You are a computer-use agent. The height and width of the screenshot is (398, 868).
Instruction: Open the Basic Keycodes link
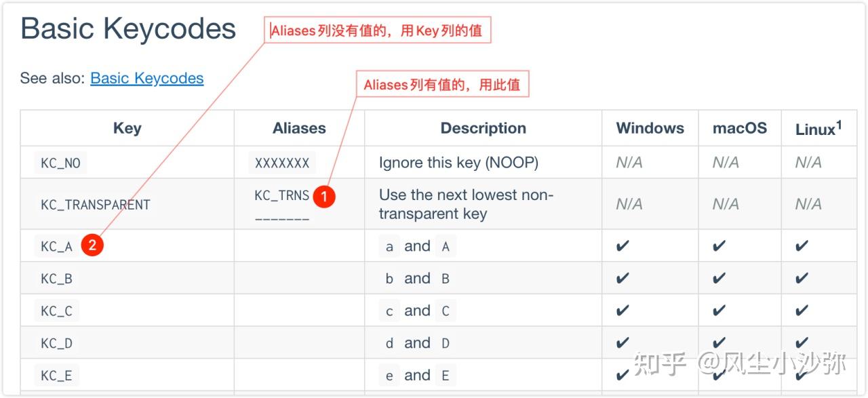click(x=146, y=79)
